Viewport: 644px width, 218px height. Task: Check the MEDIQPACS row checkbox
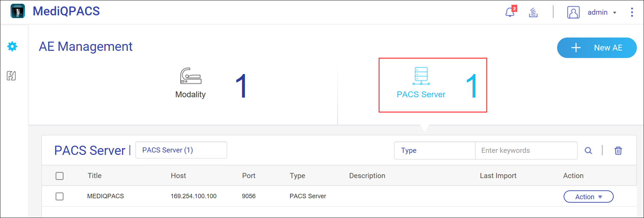tap(60, 197)
